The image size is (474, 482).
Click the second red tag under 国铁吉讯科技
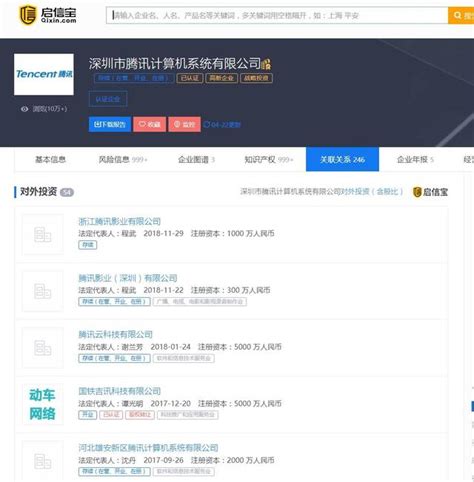pos(140,415)
